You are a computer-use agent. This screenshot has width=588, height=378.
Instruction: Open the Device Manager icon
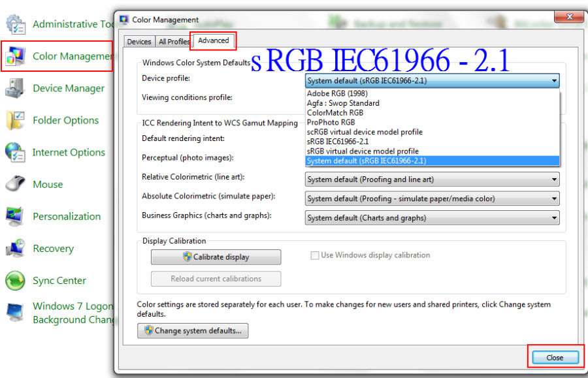16,88
